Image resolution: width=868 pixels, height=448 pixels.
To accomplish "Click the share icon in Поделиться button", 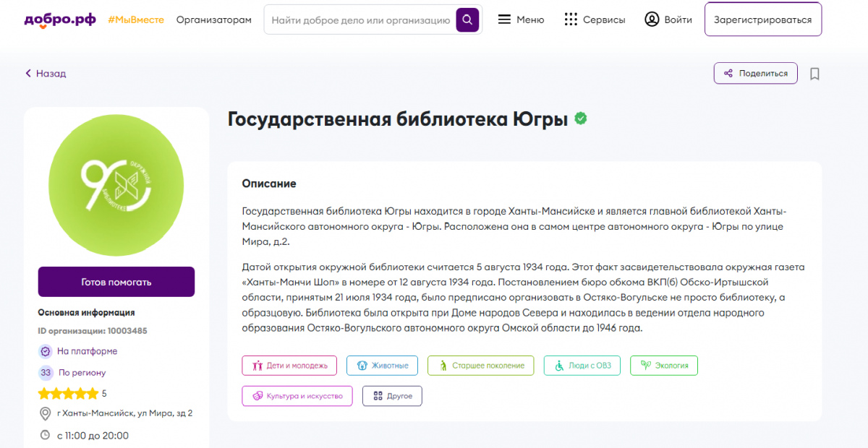I will pyautogui.click(x=728, y=74).
